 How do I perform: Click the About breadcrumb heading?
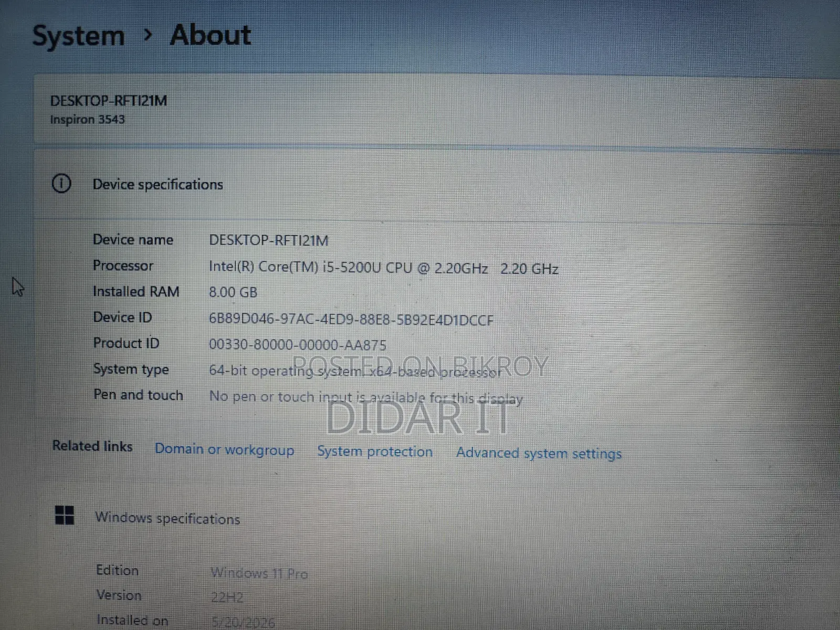tap(211, 35)
